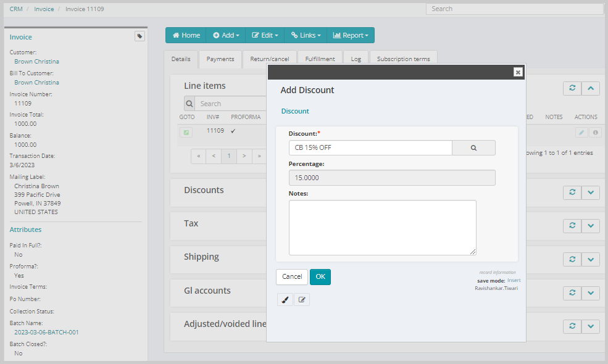Click the Invoice breadcrumb link
Screen dimensions: 608x364
coord(44,9)
